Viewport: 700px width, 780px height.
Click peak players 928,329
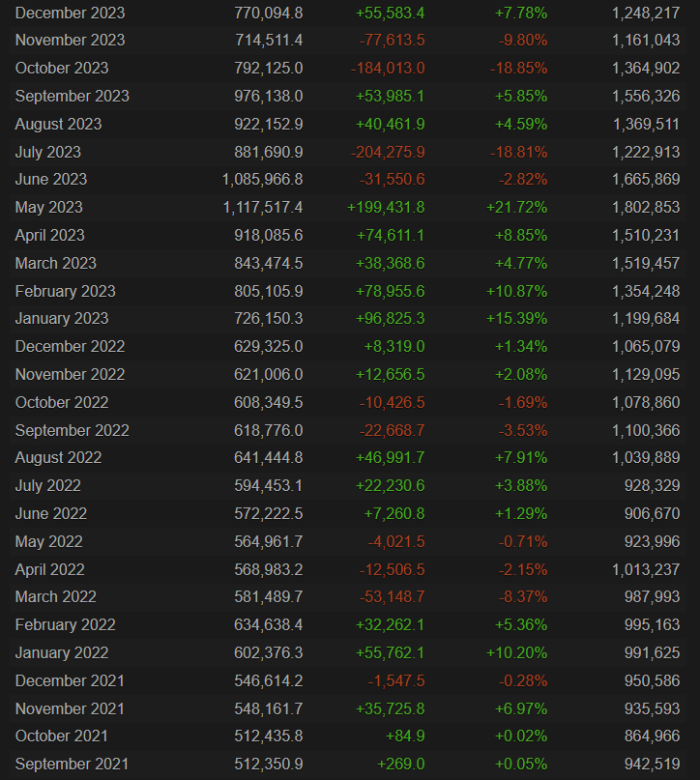pyautogui.click(x=653, y=484)
